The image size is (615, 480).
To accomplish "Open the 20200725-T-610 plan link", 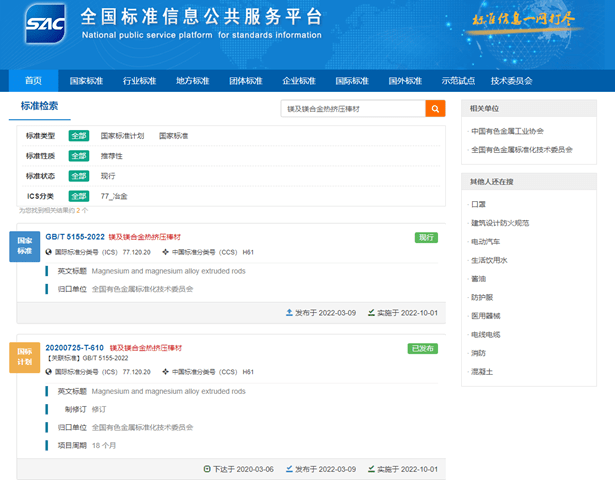I will (75, 348).
